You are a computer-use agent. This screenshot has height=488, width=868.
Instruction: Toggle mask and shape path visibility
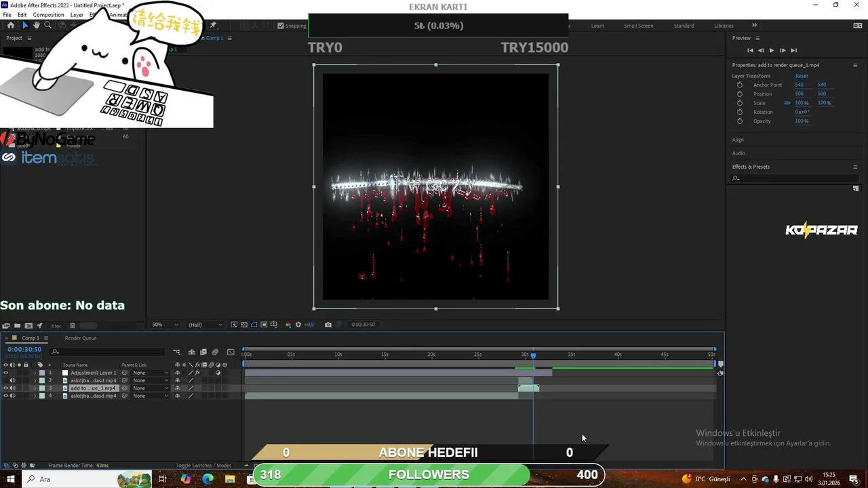tap(254, 325)
